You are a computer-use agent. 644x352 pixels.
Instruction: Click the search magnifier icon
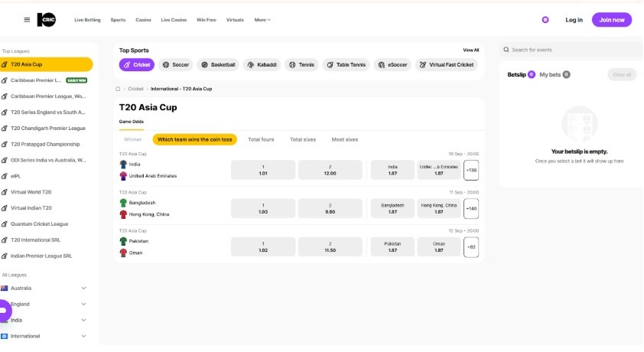506,50
